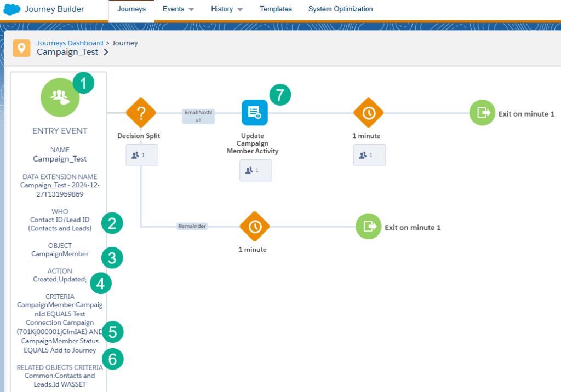Click the top path 1 minute wait icon

(x=369, y=113)
